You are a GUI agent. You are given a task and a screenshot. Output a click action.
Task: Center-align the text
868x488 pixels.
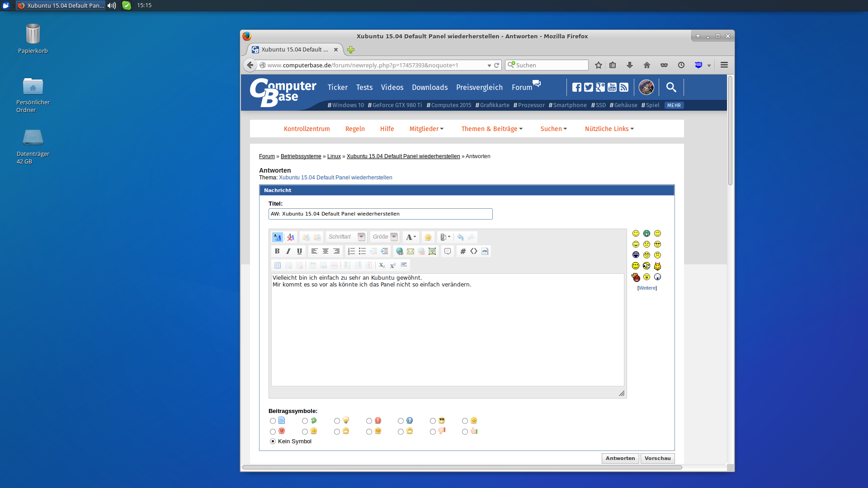click(x=325, y=251)
